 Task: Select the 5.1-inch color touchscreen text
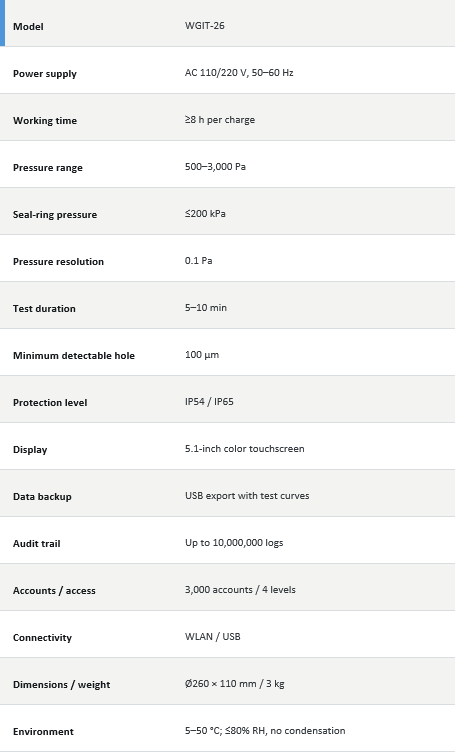point(245,449)
